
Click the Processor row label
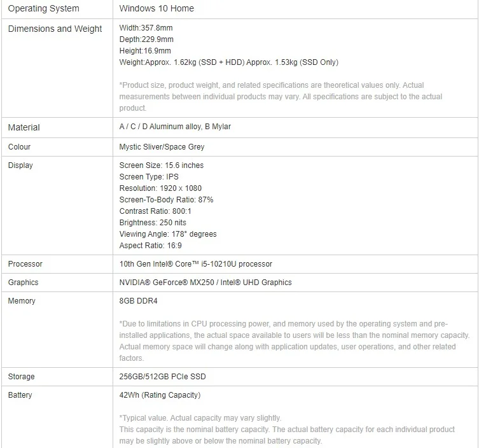tap(25, 264)
